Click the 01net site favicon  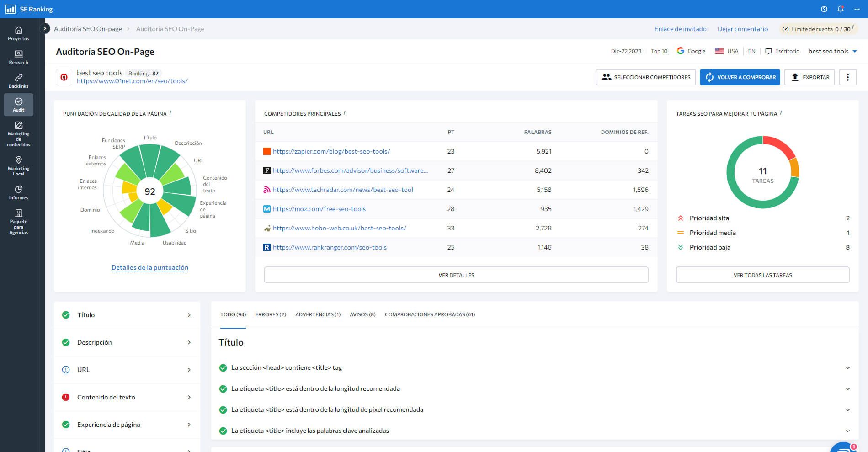click(x=64, y=77)
